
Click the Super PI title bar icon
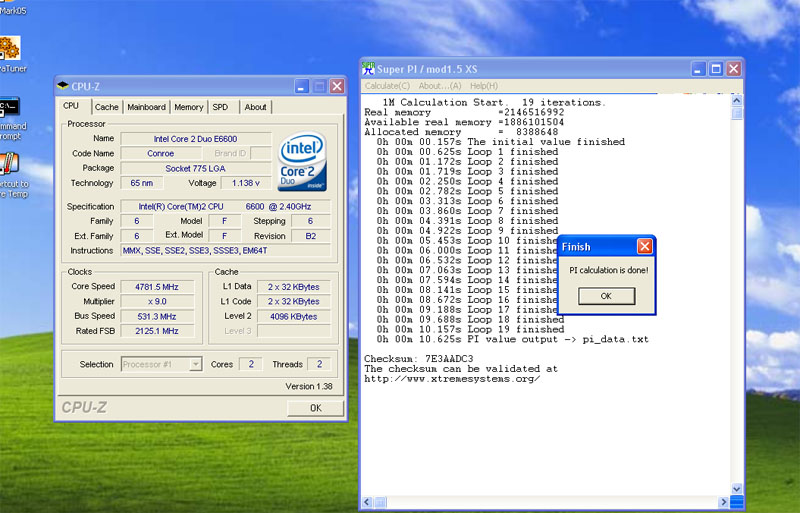pos(368,69)
